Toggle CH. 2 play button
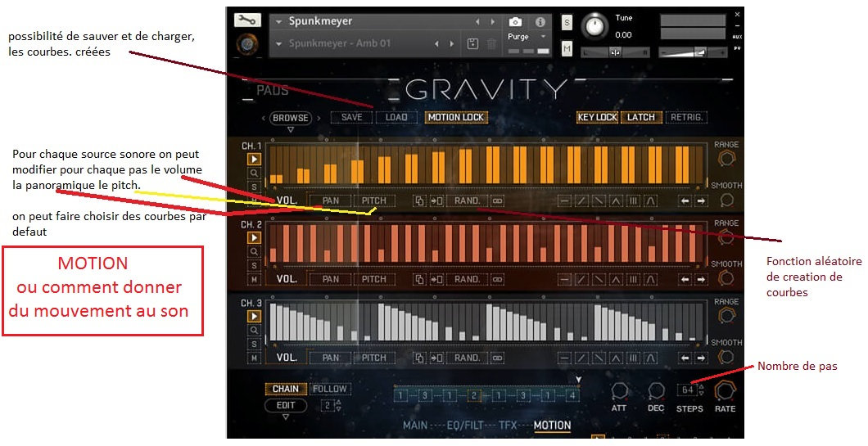868x446 pixels. click(x=254, y=237)
